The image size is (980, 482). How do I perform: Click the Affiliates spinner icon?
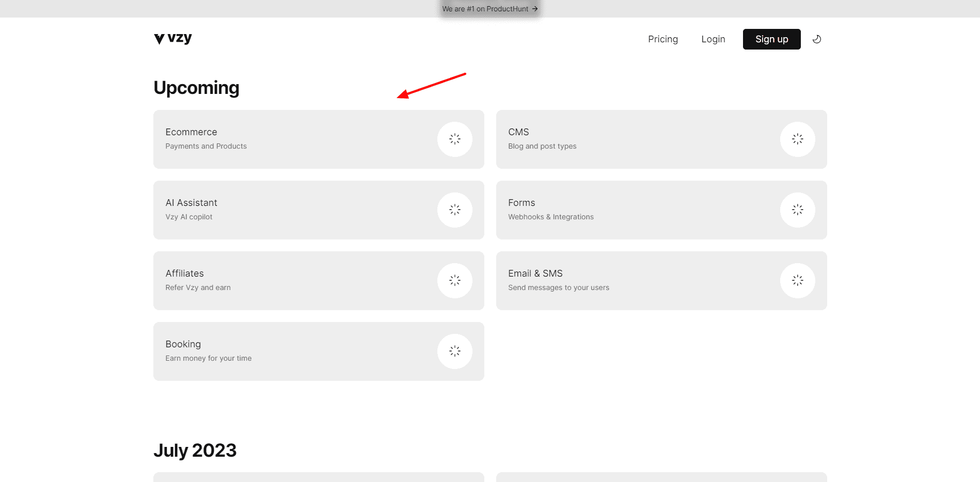(455, 281)
